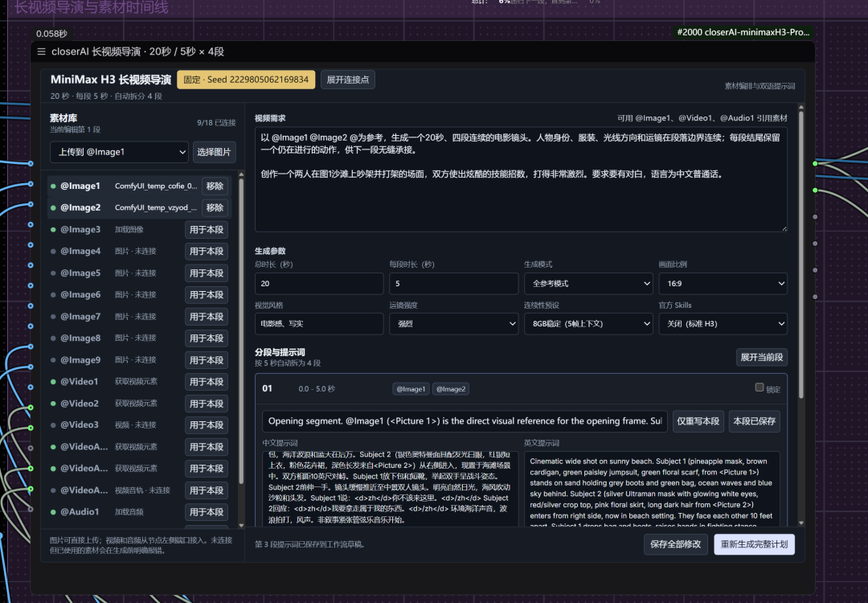This screenshot has height=603, width=868.
Task: Remove @Image2 with its 移除 button
Action: [x=215, y=207]
